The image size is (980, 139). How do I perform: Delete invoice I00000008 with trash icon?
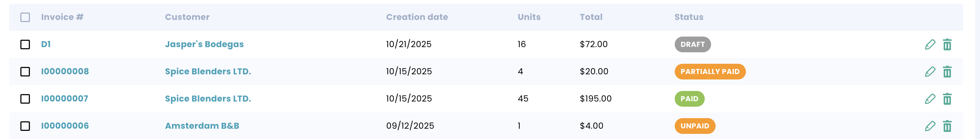coord(947,71)
